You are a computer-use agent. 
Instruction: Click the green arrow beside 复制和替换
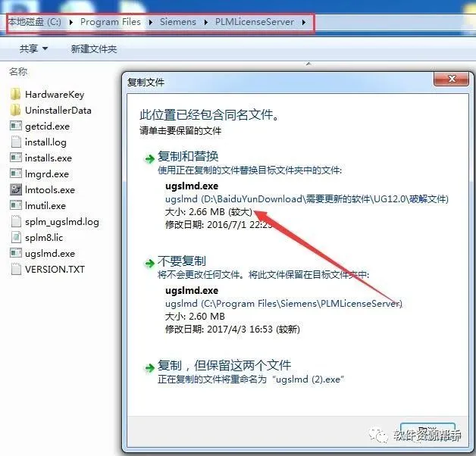click(149, 158)
